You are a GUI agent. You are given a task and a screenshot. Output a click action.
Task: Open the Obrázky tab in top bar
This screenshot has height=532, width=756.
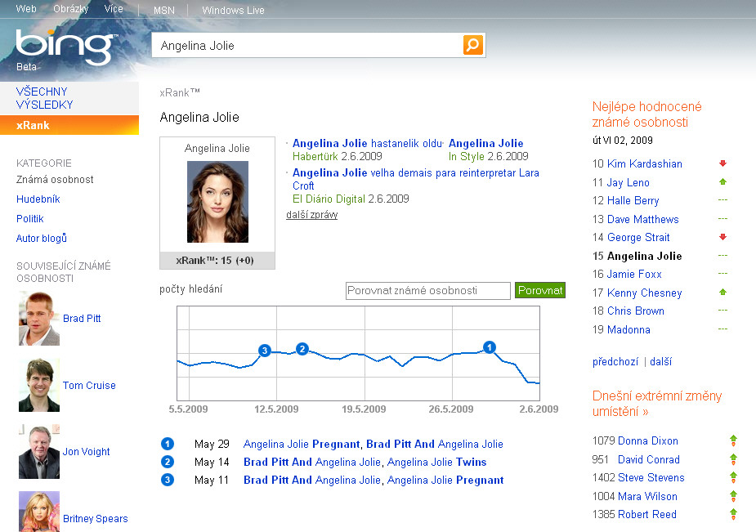tap(71, 9)
